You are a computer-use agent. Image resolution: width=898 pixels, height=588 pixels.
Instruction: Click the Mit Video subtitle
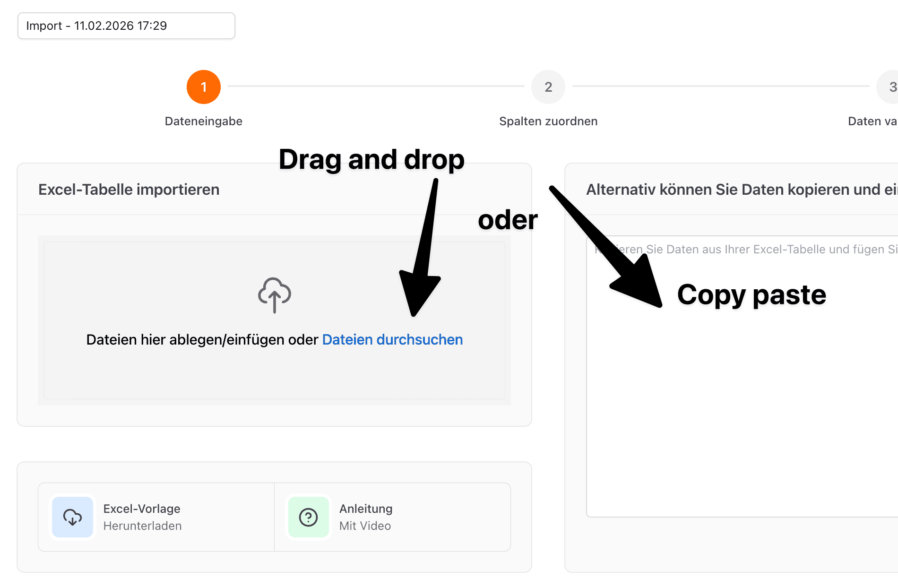[365, 526]
